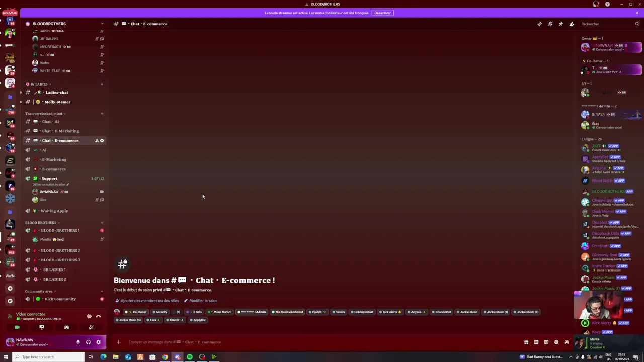
Task: Open the emoji picker
Action: click(x=556, y=342)
